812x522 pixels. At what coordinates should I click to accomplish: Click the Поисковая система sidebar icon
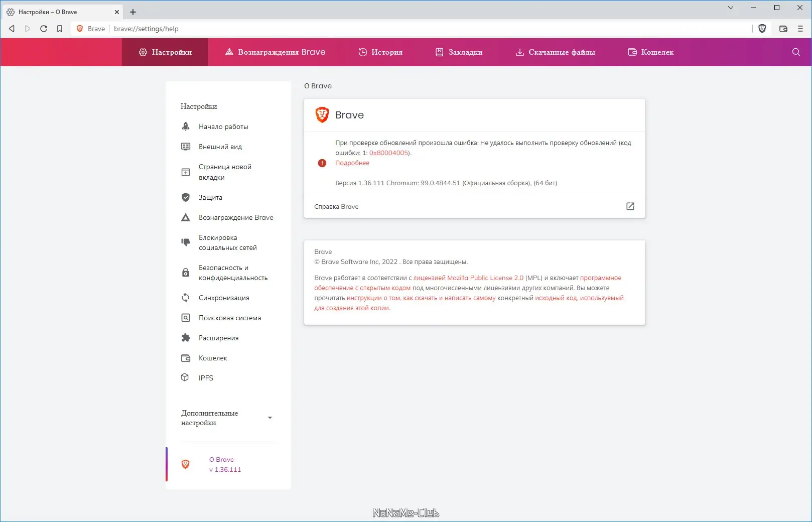pyautogui.click(x=186, y=318)
